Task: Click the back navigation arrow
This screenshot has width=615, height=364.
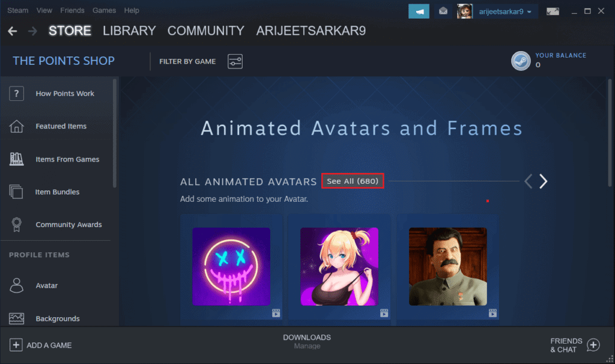Action: (13, 31)
